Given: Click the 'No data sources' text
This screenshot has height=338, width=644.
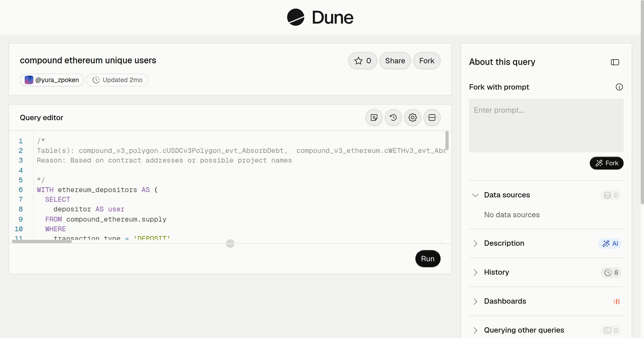Looking at the screenshot, I should coord(512,215).
